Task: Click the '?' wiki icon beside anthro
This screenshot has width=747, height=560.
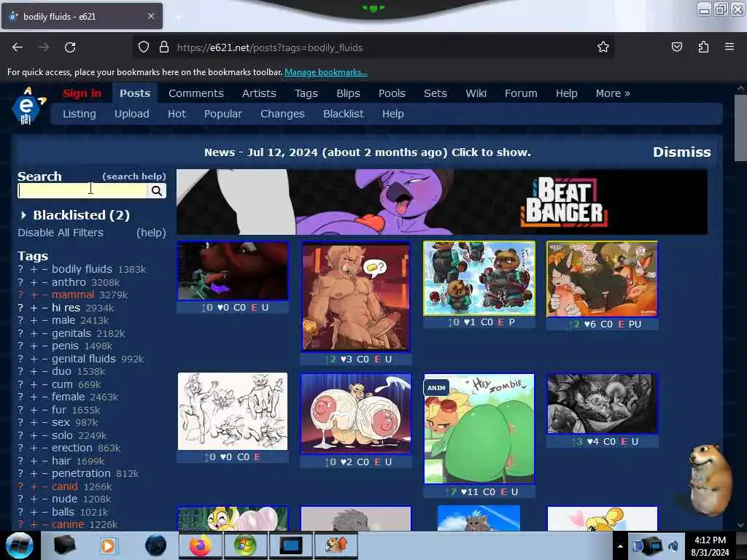Action: [20, 282]
